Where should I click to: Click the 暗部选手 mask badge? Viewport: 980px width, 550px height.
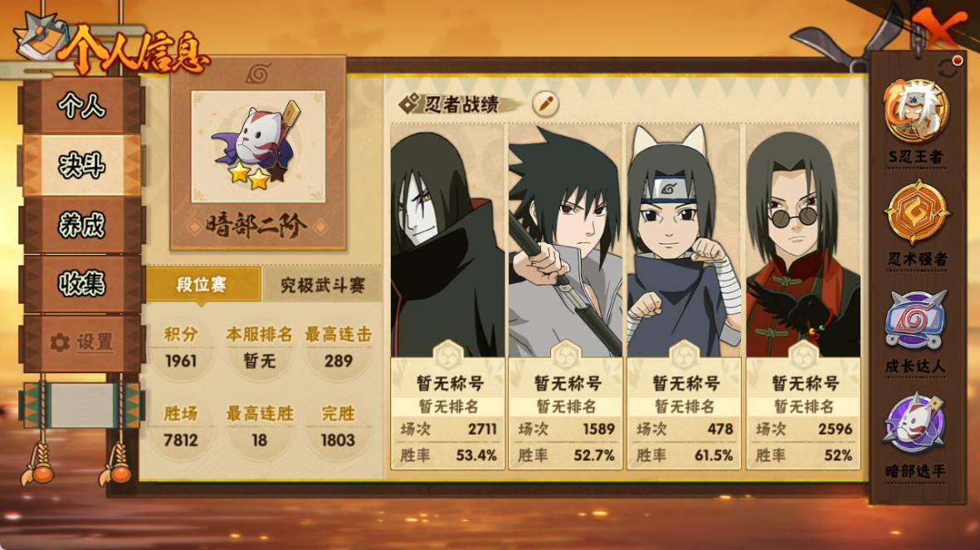coord(914,424)
